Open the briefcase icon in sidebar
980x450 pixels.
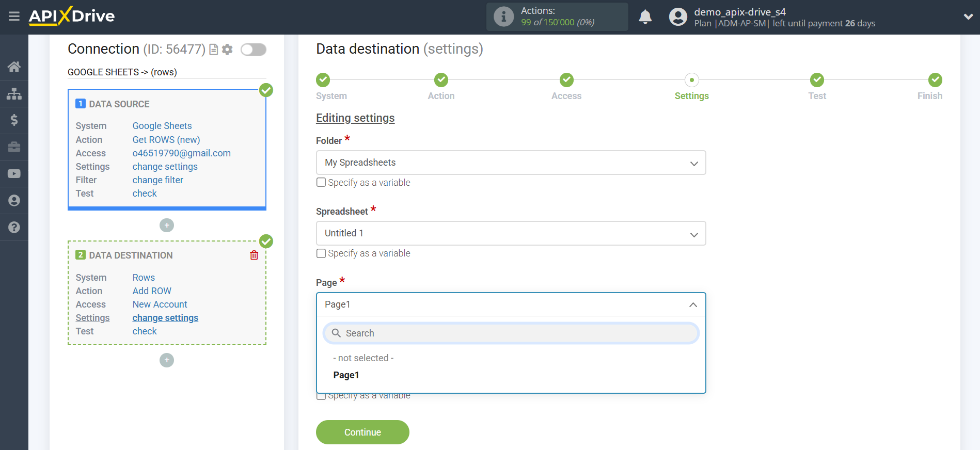coord(14,147)
